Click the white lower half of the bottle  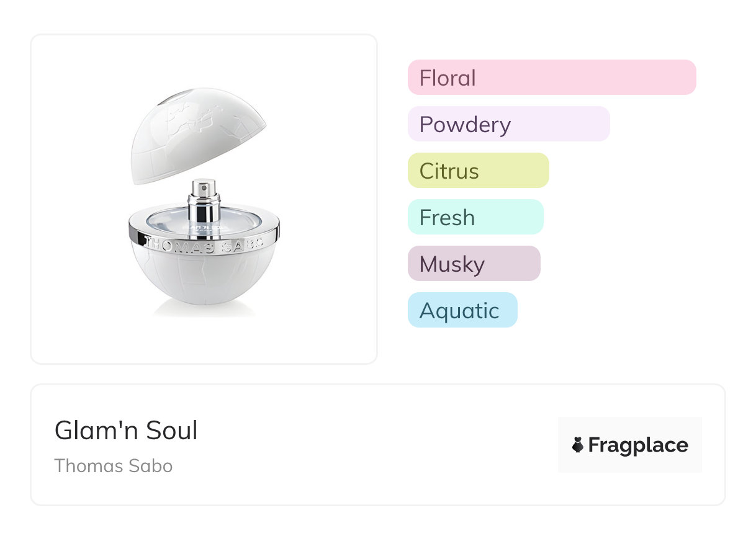pos(204,279)
